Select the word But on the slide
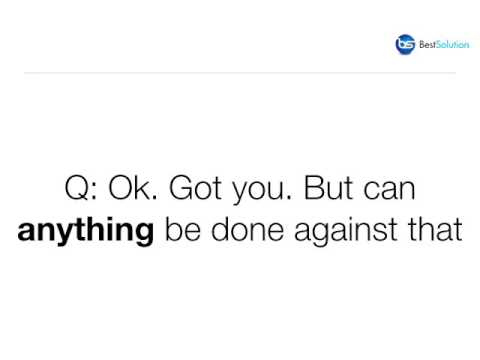The image size is (480, 360). pos(328,188)
